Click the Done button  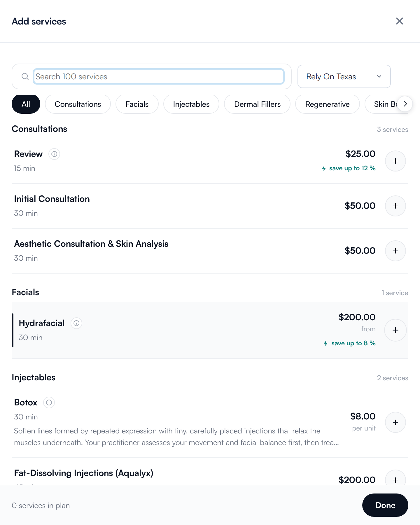point(385,505)
